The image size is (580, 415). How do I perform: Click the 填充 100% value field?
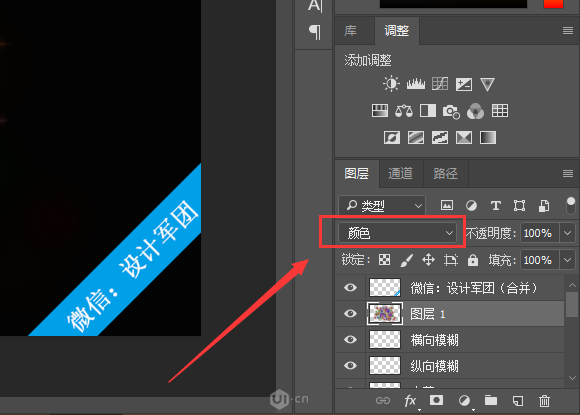coord(539,260)
